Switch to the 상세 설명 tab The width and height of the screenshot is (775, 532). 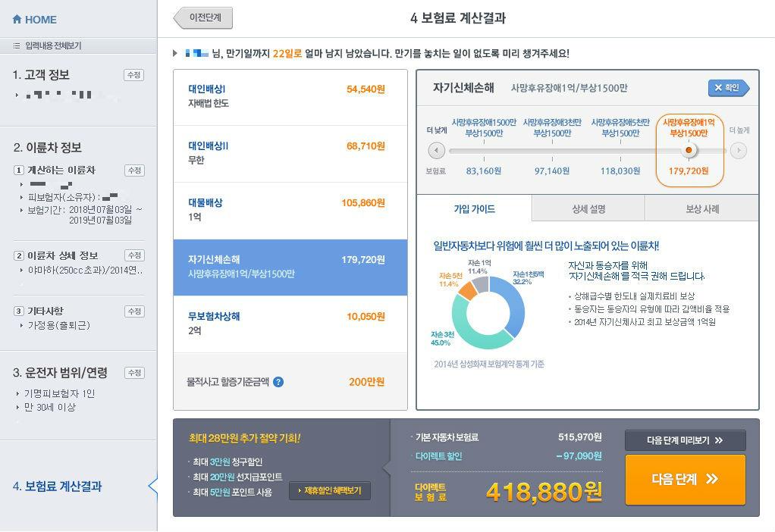click(x=588, y=208)
